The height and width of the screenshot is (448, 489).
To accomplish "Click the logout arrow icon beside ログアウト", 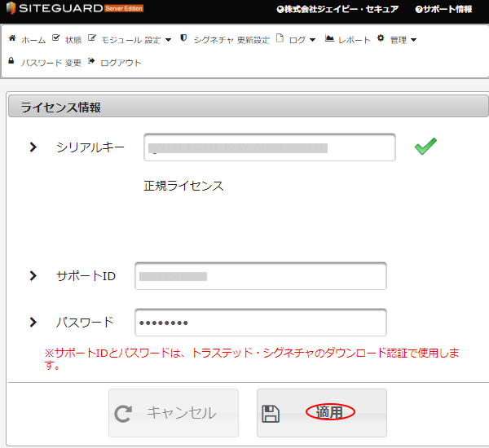I will [91, 60].
